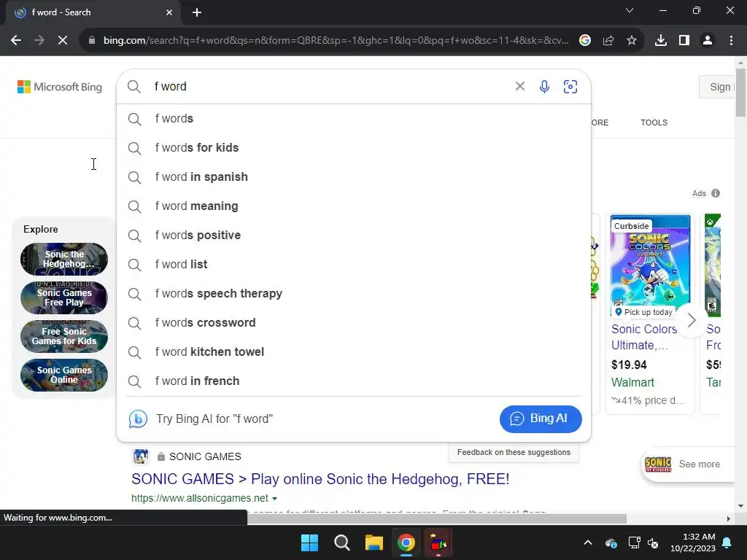This screenshot has width=747, height=560.
Task: Open Chrome profile avatar
Action: [x=708, y=41]
